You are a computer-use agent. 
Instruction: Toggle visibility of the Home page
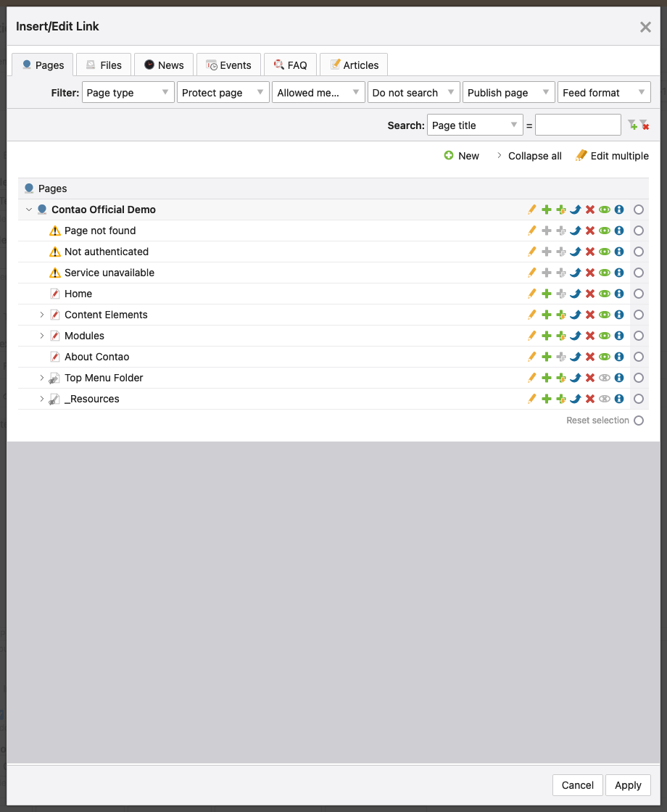[605, 294]
